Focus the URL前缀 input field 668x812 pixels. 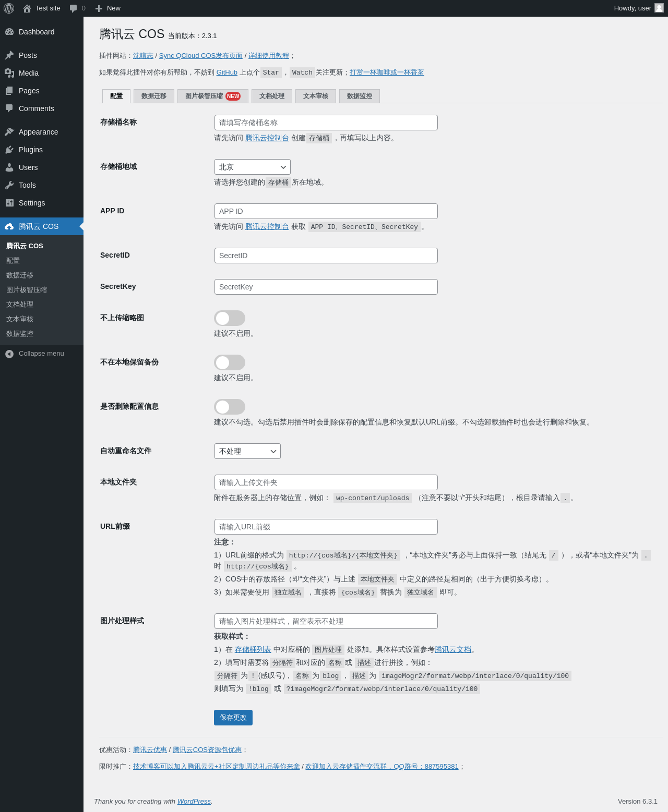click(326, 527)
